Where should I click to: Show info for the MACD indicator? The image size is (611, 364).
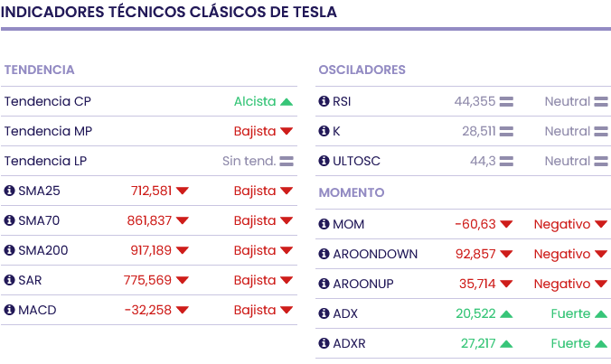point(10,310)
